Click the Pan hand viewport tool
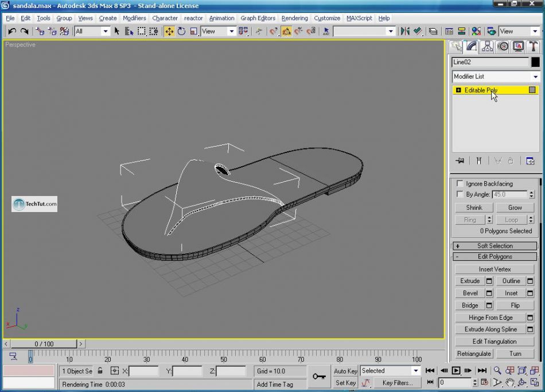545x392 pixels. (x=509, y=383)
